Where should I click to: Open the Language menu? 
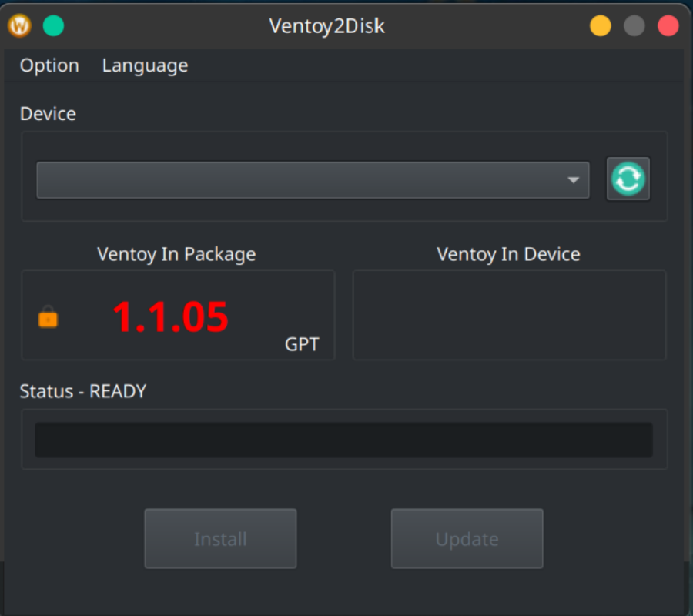click(x=145, y=65)
